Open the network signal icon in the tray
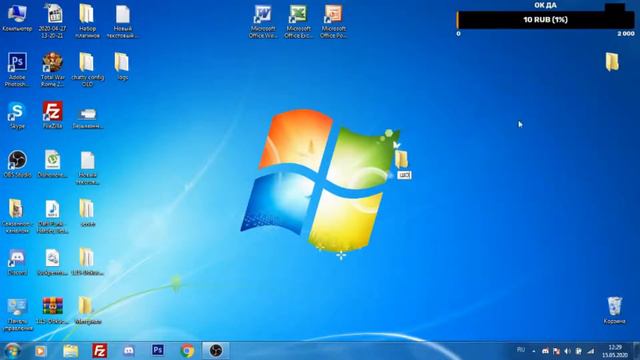 591,351
